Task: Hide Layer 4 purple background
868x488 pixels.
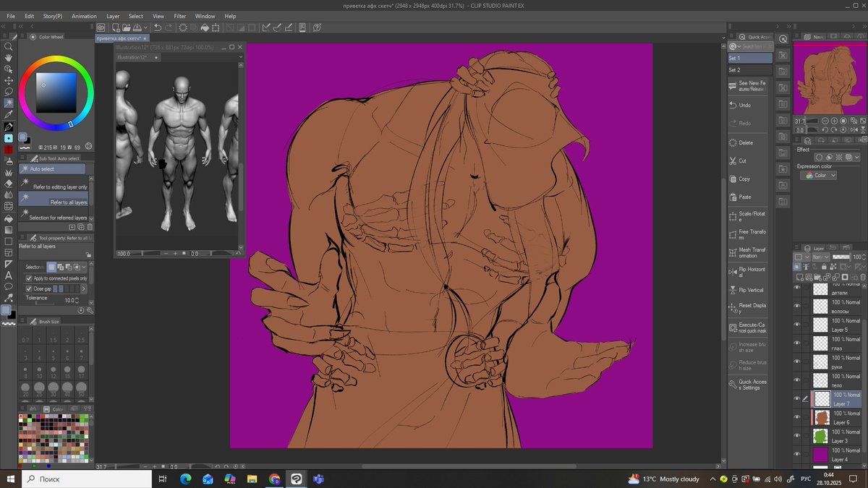Action: click(x=798, y=455)
